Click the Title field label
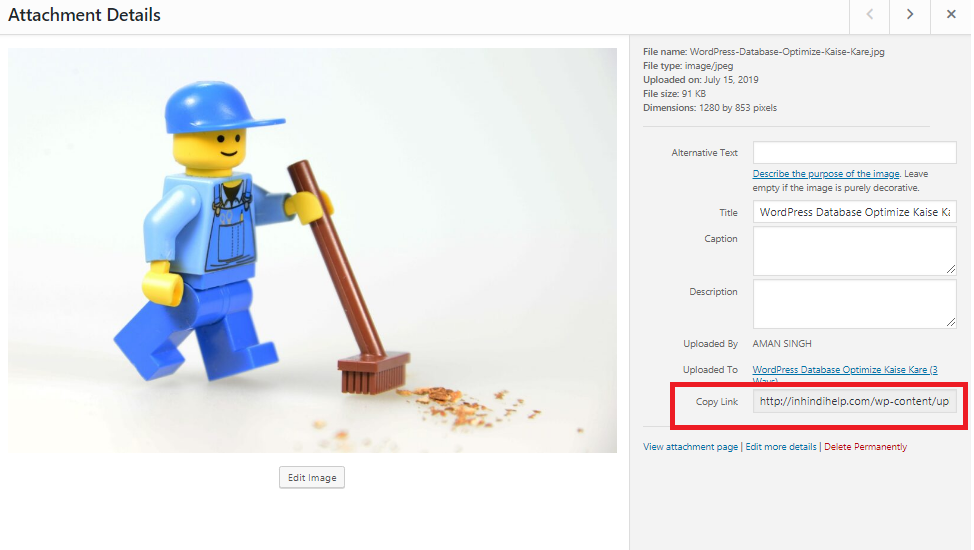The width and height of the screenshot is (974, 550). tap(727, 212)
